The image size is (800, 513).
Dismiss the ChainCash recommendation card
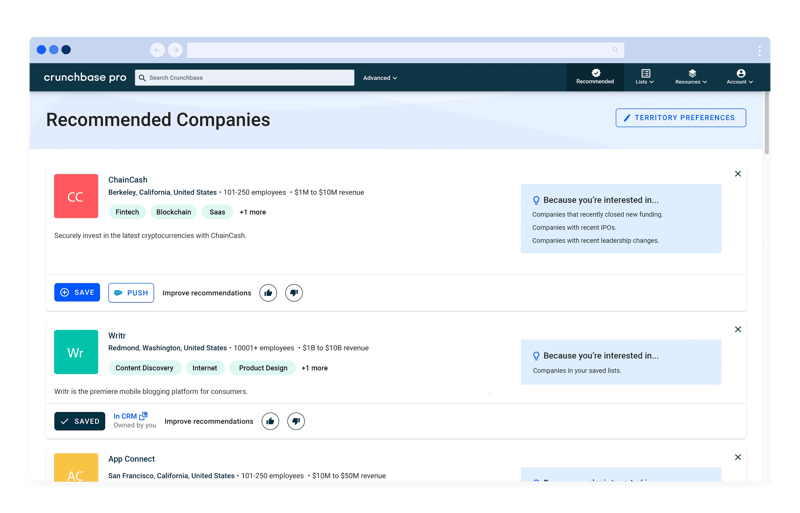tap(738, 174)
